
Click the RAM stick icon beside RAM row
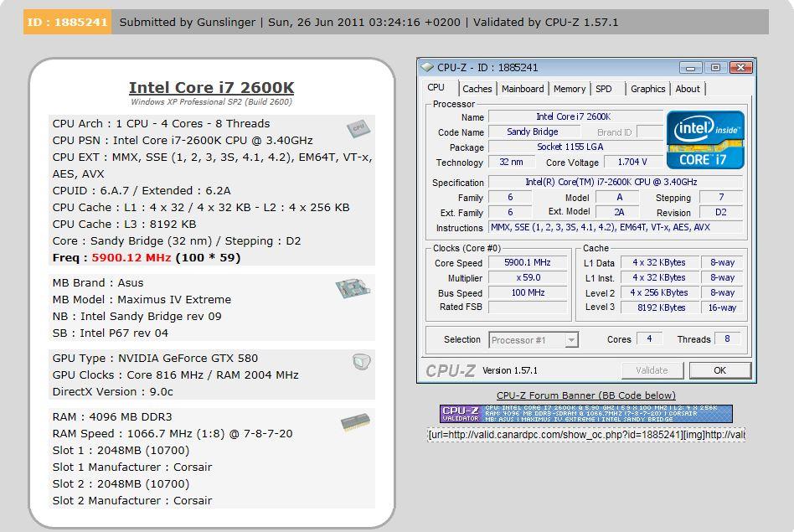[355, 422]
